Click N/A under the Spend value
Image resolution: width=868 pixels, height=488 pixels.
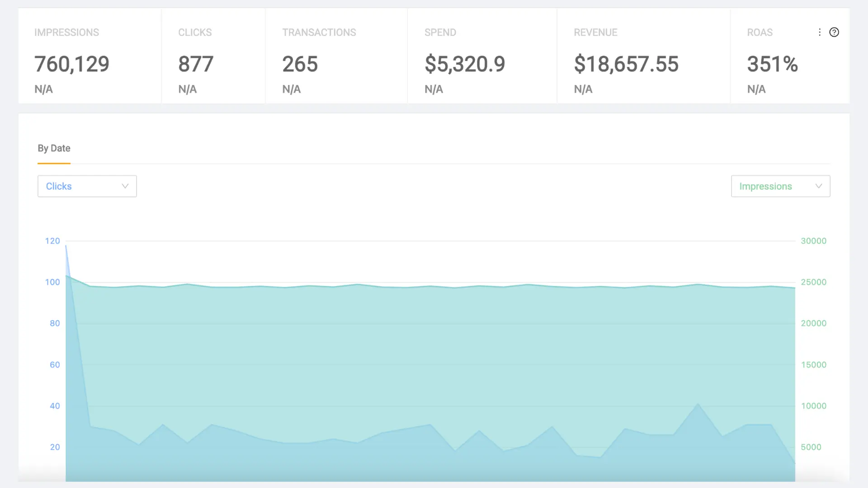pos(434,89)
